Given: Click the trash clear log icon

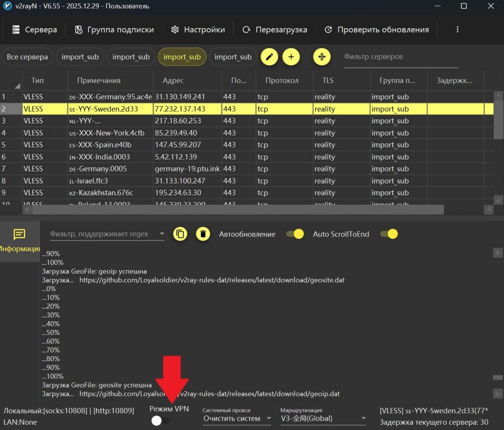Looking at the screenshot, I should (203, 234).
